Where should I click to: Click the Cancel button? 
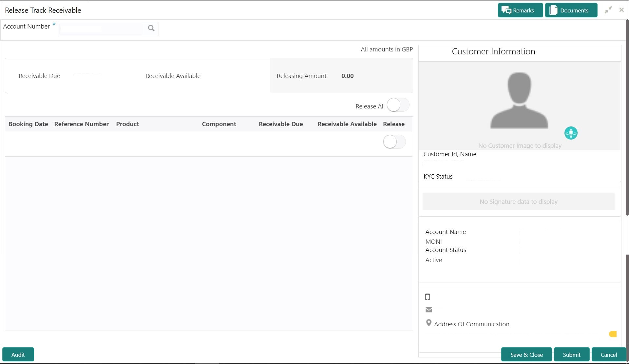coord(608,354)
